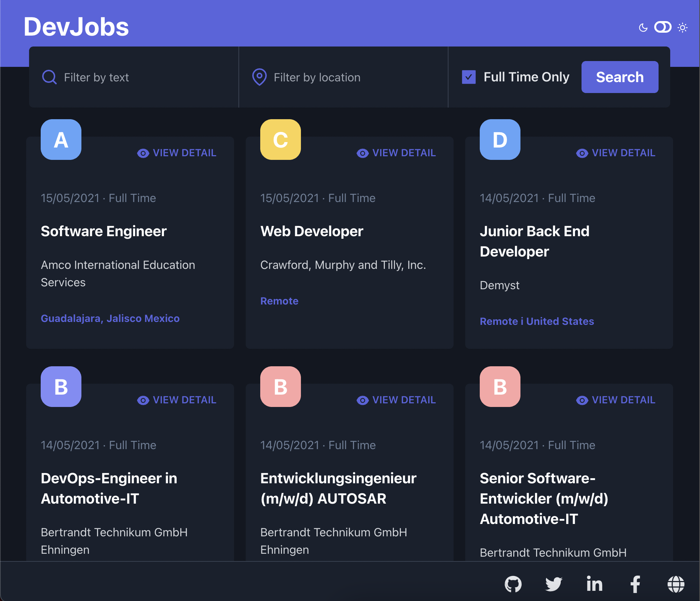The height and width of the screenshot is (601, 700).
Task: Open the Twitter bird icon link
Action: pyautogui.click(x=554, y=584)
